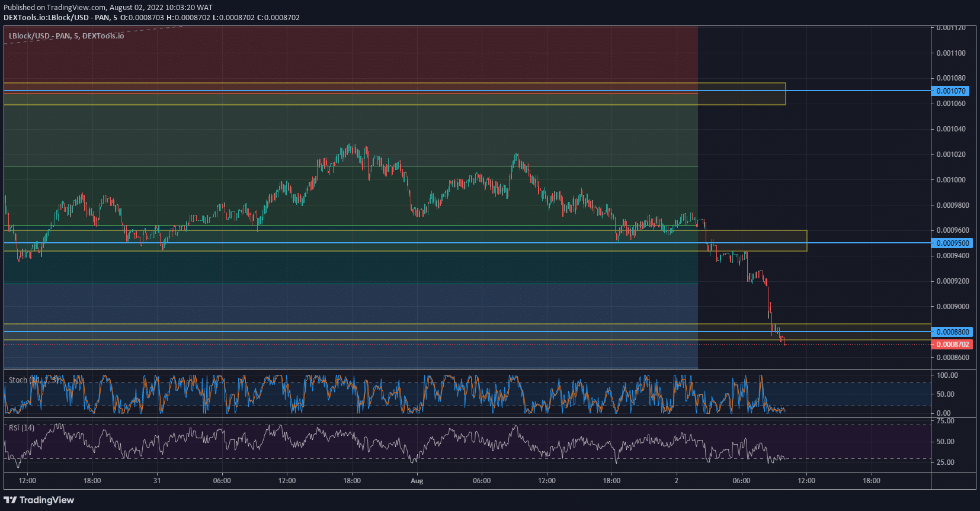Click the 0.0008600 price scale value
The image size is (980, 511).
pyautogui.click(x=953, y=357)
